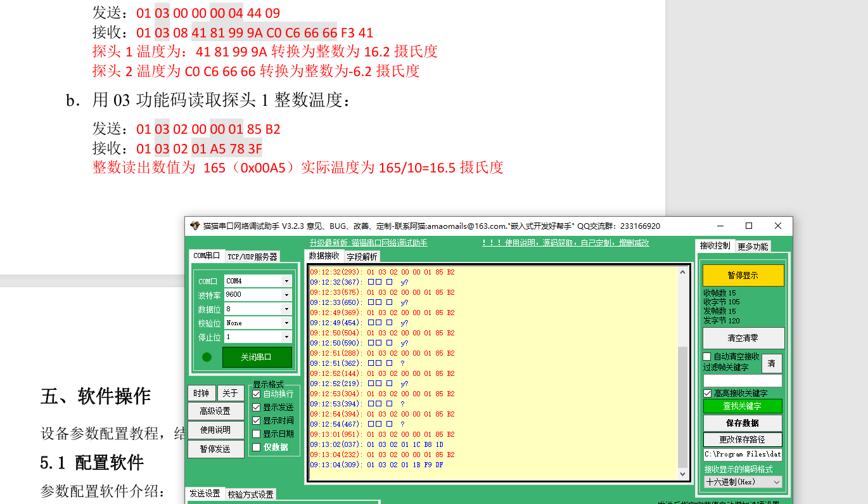The height and width of the screenshot is (504, 868).
Task: Open the 升级最新版 upgrade link
Action: coord(368,243)
